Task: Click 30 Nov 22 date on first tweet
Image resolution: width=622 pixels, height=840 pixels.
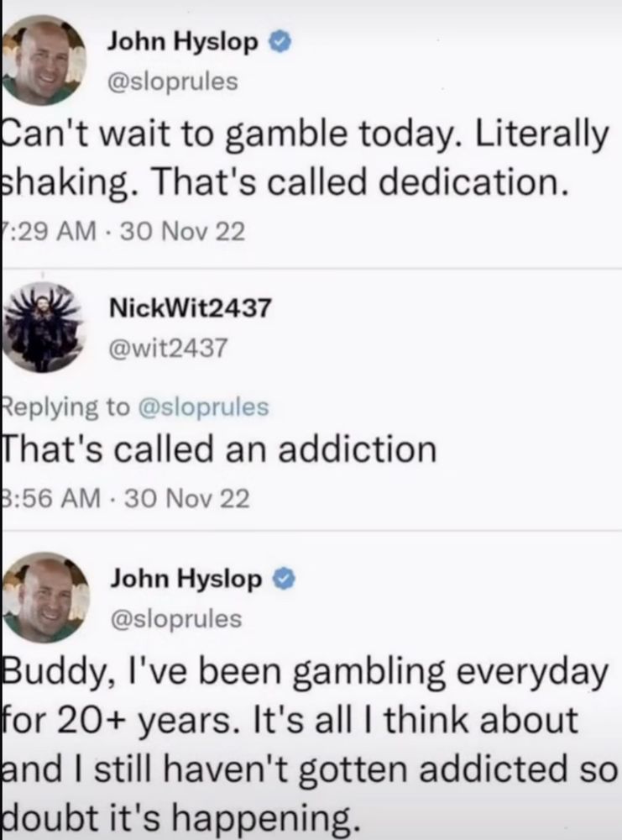Action: coord(183,232)
